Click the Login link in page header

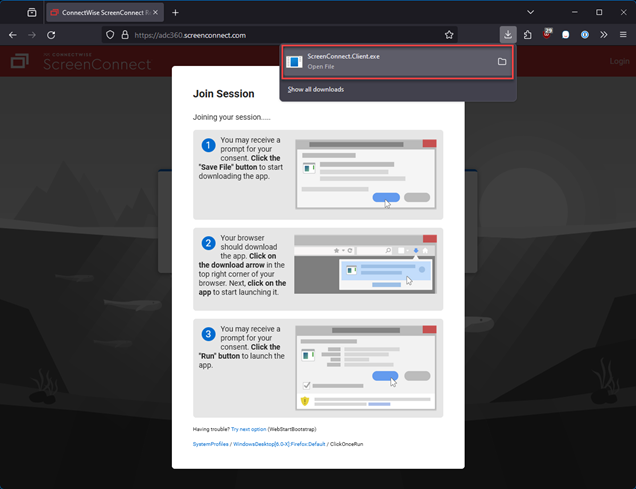pos(619,61)
